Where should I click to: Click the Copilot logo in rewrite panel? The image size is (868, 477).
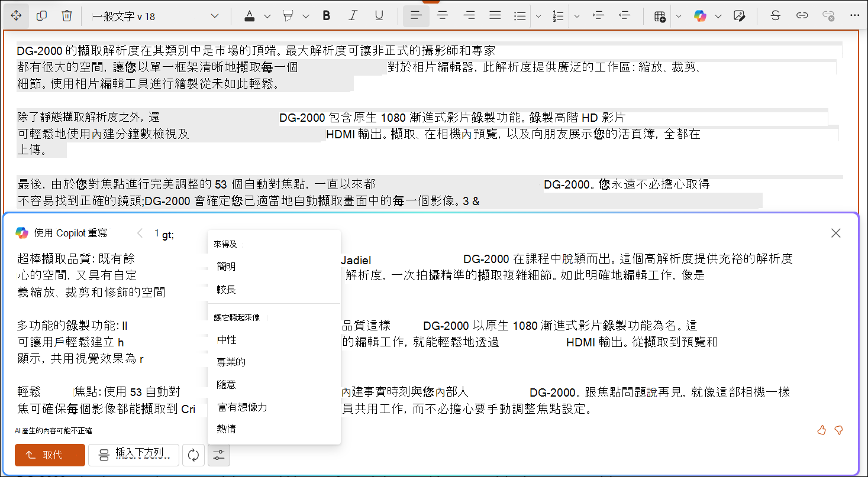point(22,233)
